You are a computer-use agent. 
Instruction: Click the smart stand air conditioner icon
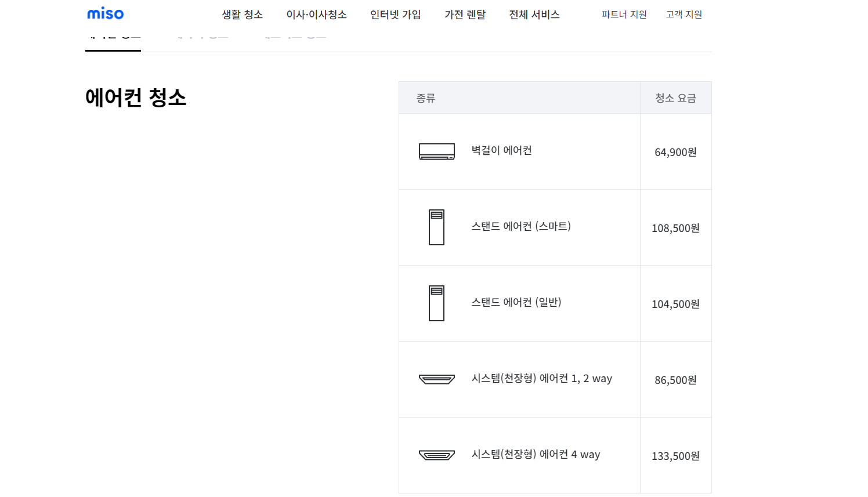point(436,227)
